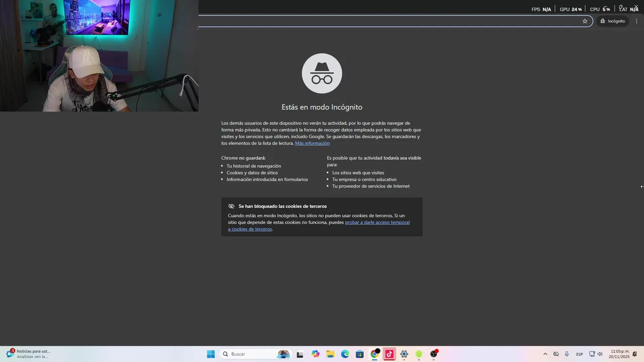The image size is (644, 362).
Task: Click Tu proveedor de servicios de Internet
Action: 371,186
